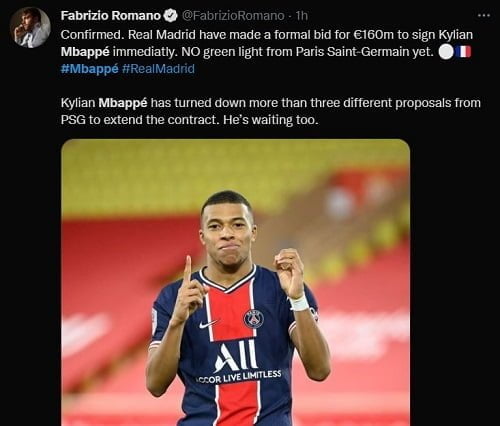The height and width of the screenshot is (426, 500).
Task: Click the PSG crest on the jersey
Action: coord(254,319)
